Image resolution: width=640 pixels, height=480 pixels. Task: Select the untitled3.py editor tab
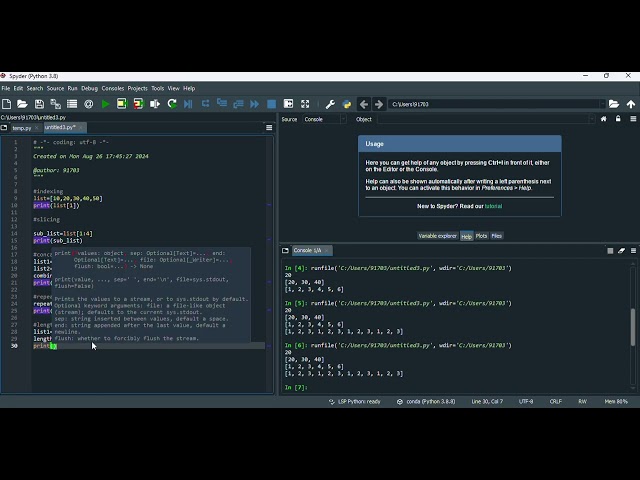[x=60, y=127]
